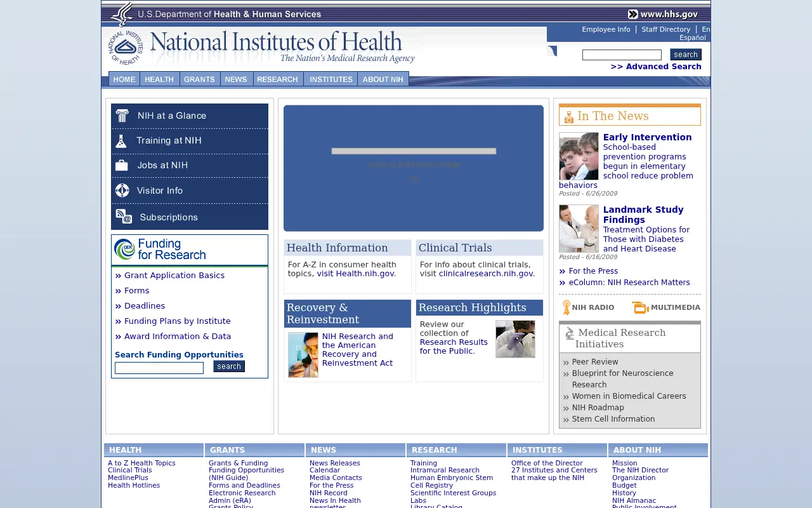The height and width of the screenshot is (508, 812).
Task: Open the Landmark Study doctor photo thumbnail
Action: tap(579, 229)
